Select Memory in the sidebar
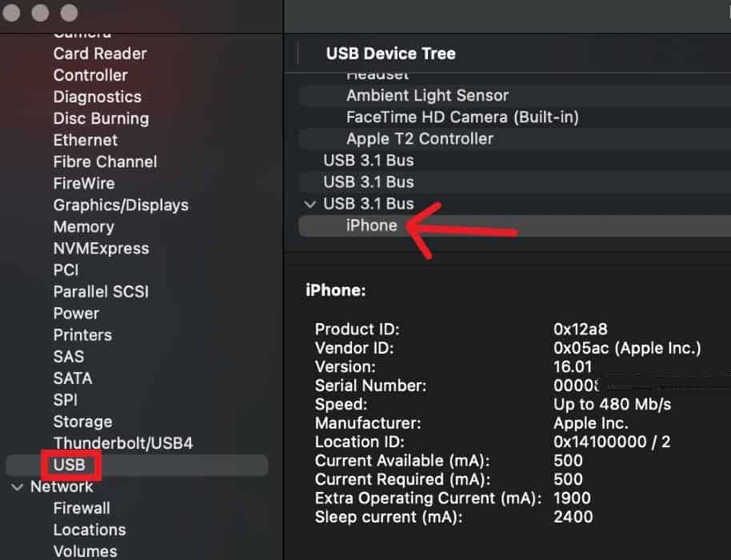 [83, 227]
